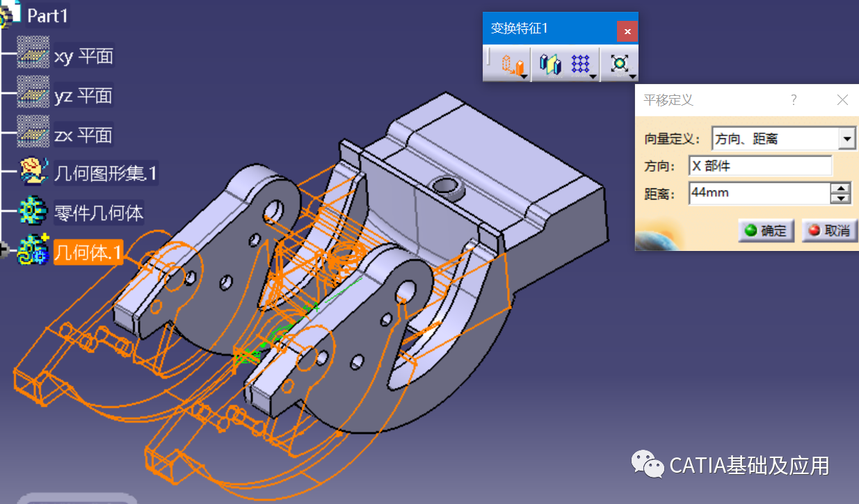
Task: Select the xy 平面 tree label
Action: [83, 56]
